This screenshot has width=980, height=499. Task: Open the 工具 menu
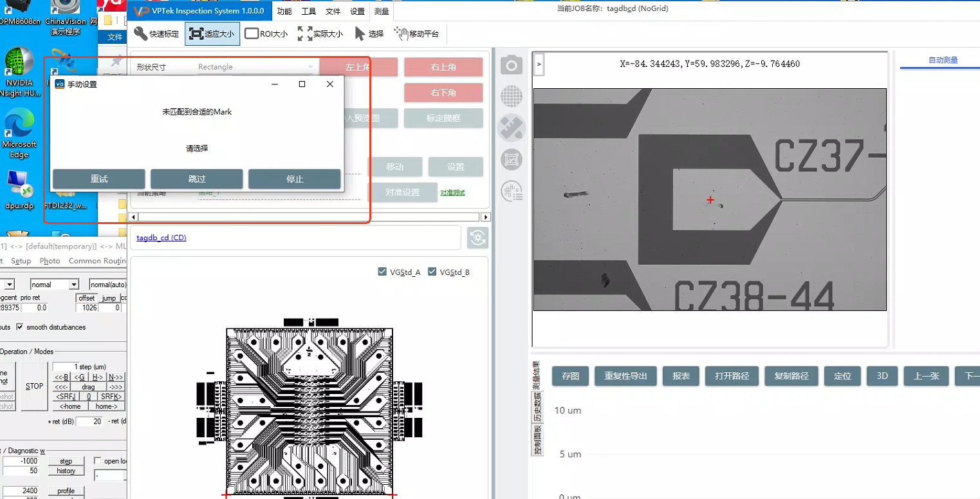[x=309, y=12]
